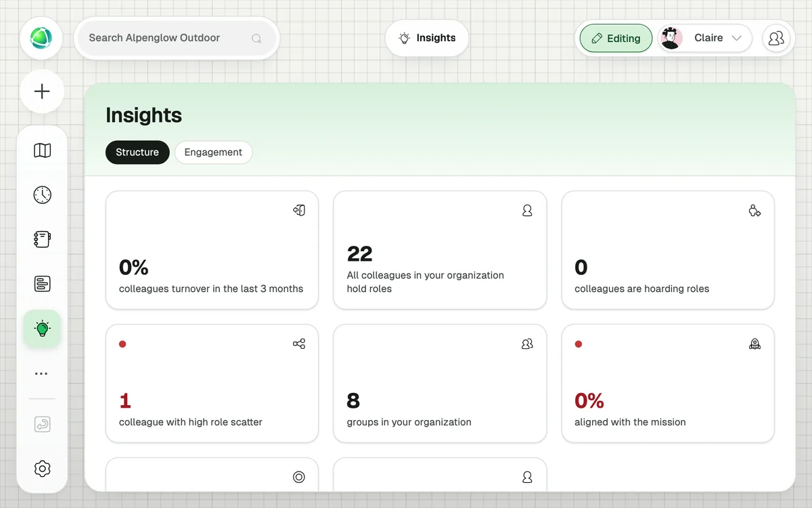The height and width of the screenshot is (508, 812).
Task: Click the Insights page heading
Action: tap(144, 115)
